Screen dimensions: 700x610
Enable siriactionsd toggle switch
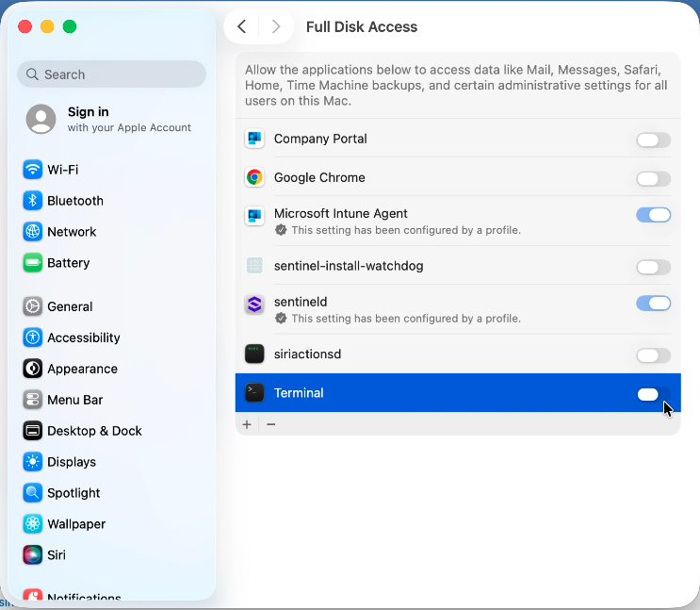653,355
